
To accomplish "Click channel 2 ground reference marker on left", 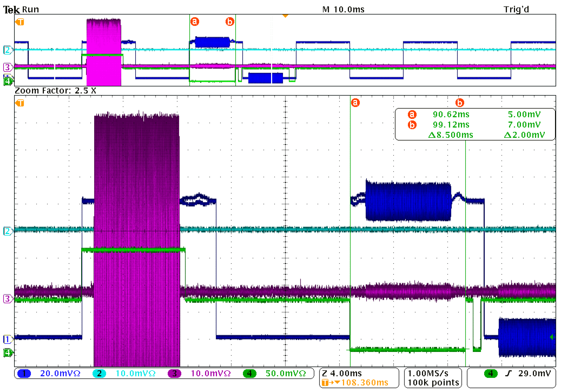I will coord(8,231).
